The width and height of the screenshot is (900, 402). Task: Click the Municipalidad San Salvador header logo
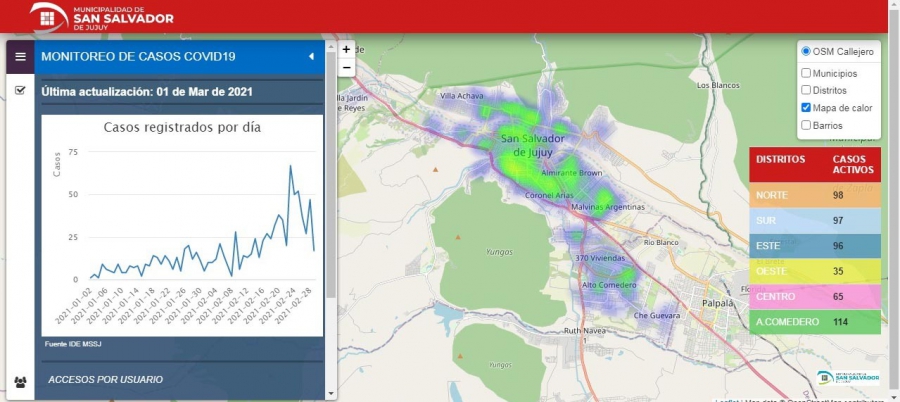tap(101, 16)
